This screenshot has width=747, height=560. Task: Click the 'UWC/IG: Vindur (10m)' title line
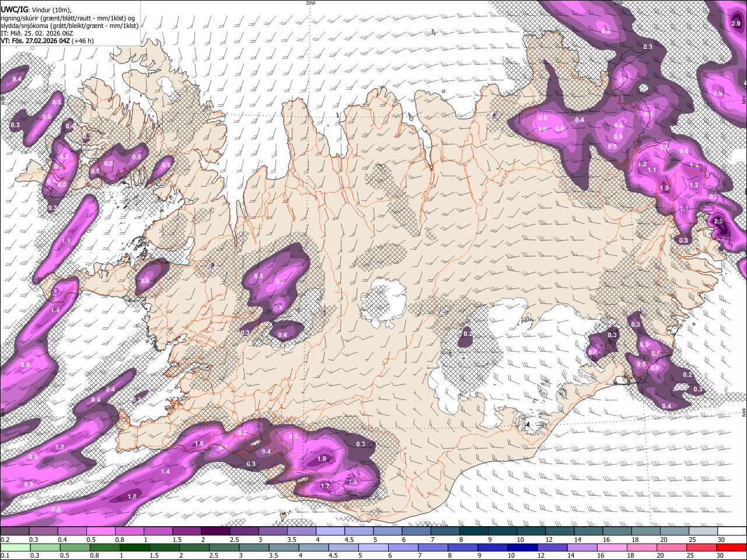click(x=36, y=9)
